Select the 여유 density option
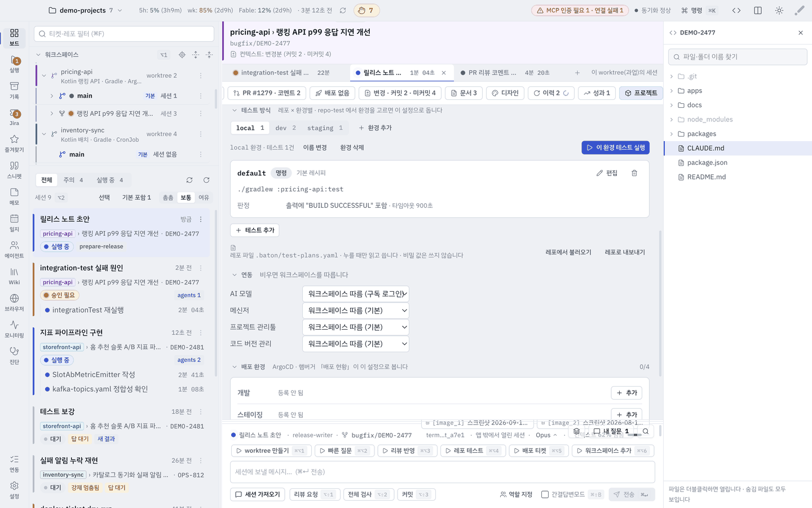The image size is (812, 508). 204,198
